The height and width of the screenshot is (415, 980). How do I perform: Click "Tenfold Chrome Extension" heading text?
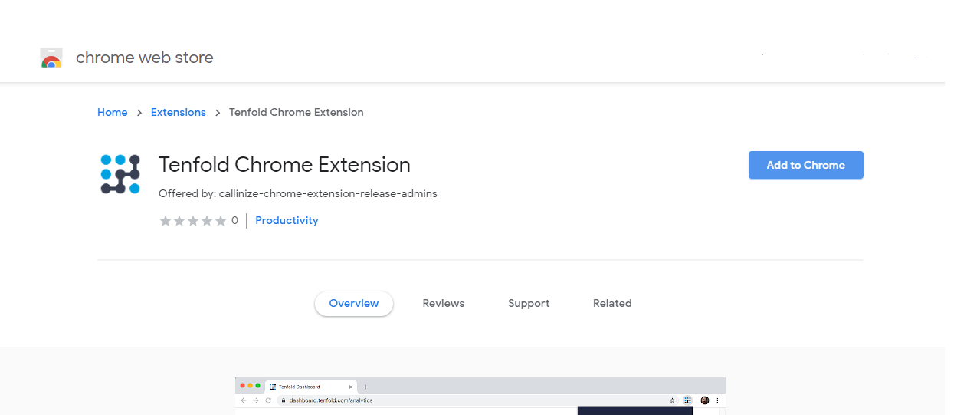point(284,165)
